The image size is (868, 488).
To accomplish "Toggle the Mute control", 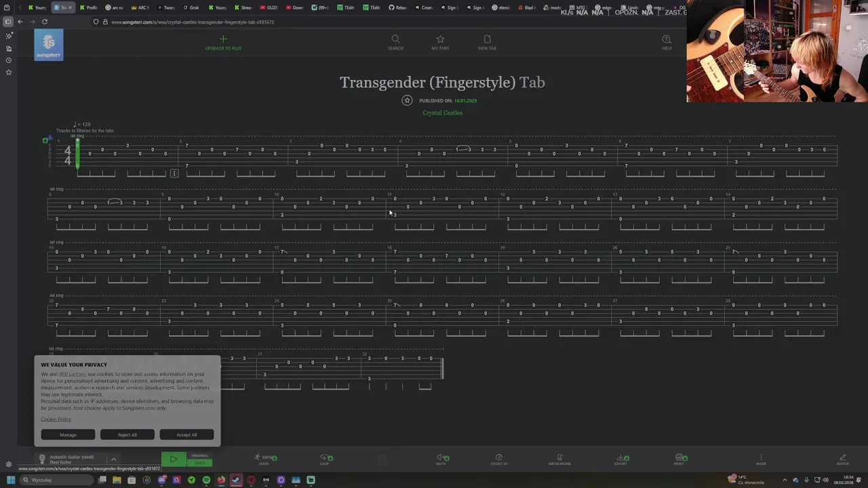I will click(x=441, y=460).
